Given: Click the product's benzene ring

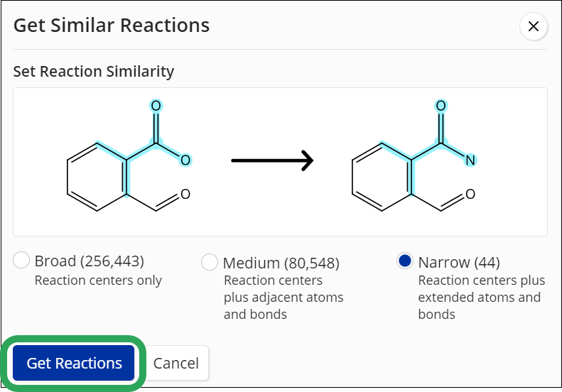Looking at the screenshot, I should click(382, 177).
